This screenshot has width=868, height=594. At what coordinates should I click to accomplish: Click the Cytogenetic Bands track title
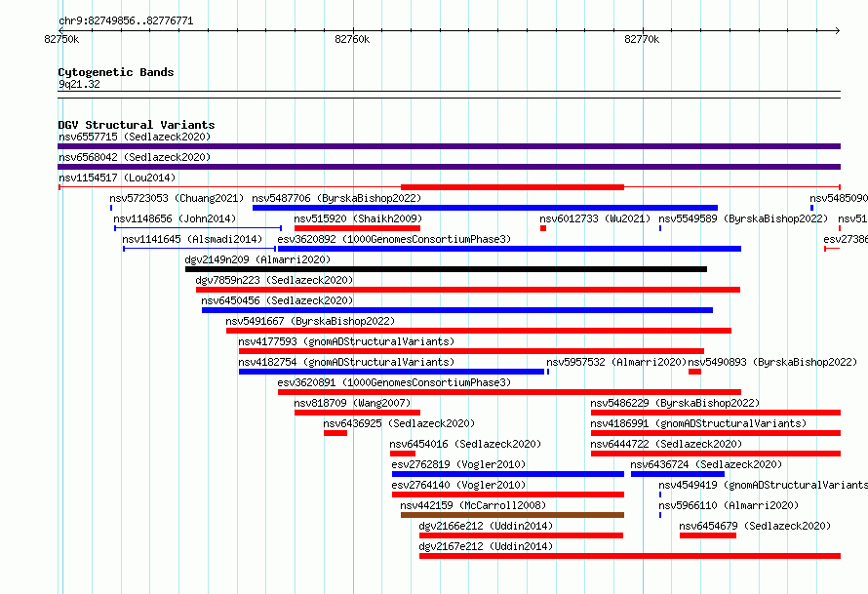tap(116, 72)
